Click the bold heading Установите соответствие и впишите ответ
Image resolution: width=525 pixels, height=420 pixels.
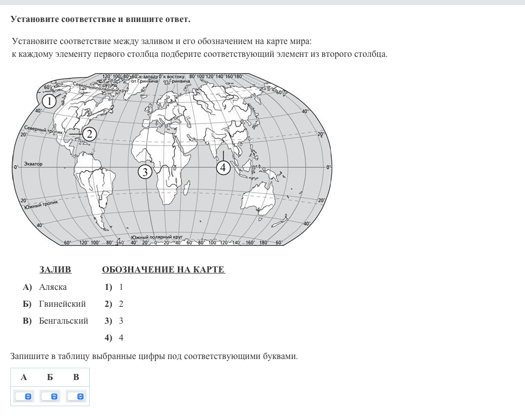(100, 19)
